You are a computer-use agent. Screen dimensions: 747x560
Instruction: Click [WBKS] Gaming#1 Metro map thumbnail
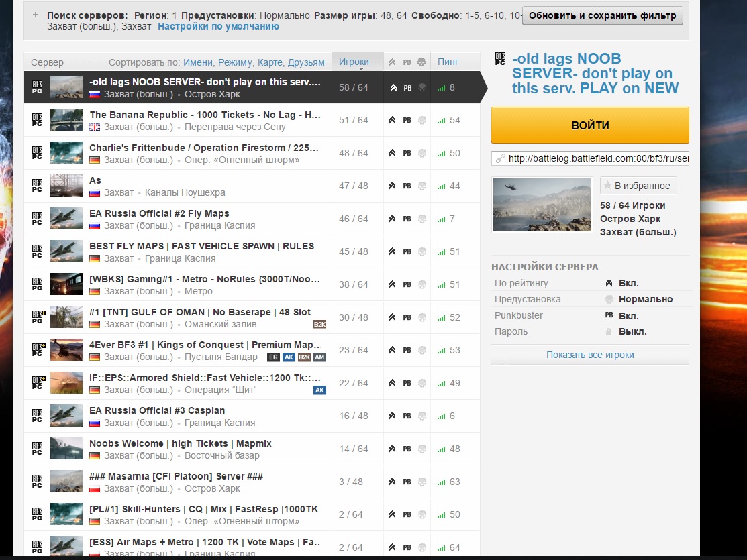tap(66, 284)
